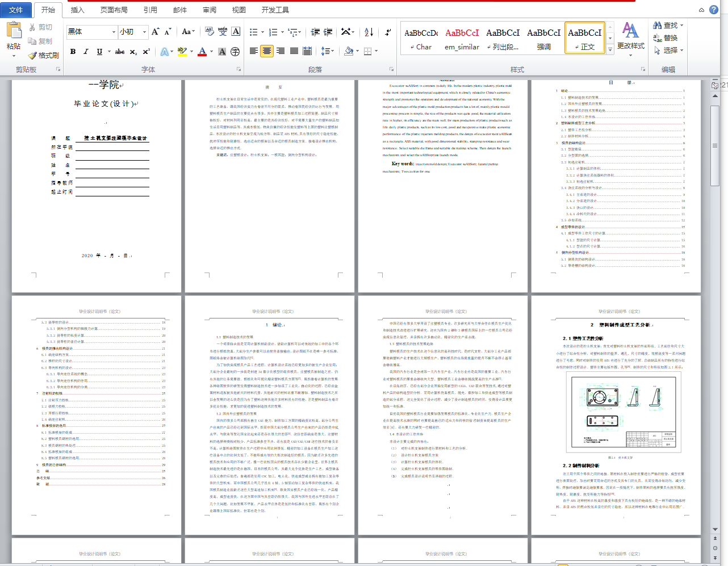Click the Copy (复制) button
The width and height of the screenshot is (728, 566).
tap(40, 41)
